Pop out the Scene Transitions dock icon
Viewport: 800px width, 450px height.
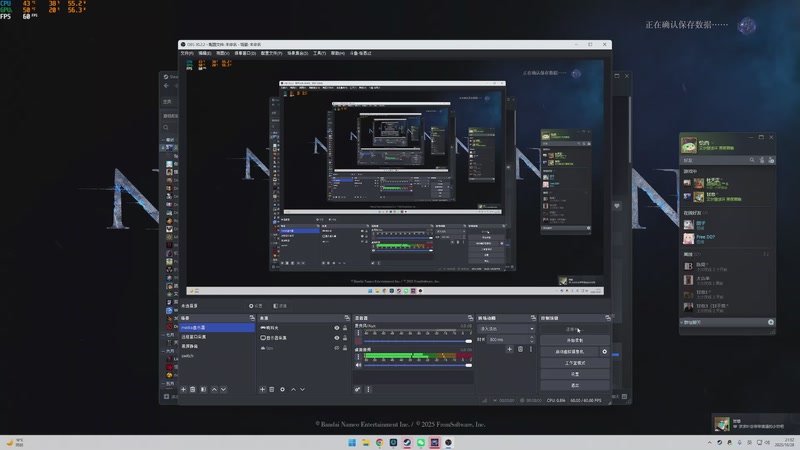(x=533, y=318)
